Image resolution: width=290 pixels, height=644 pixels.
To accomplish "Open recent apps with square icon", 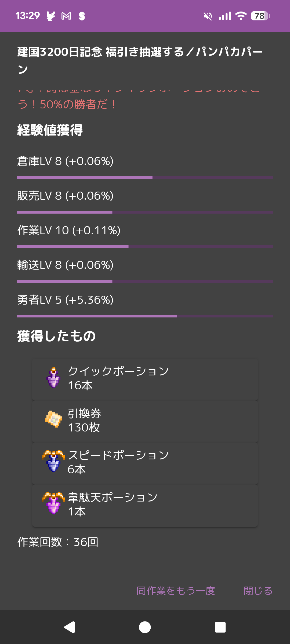I will point(220,627).
